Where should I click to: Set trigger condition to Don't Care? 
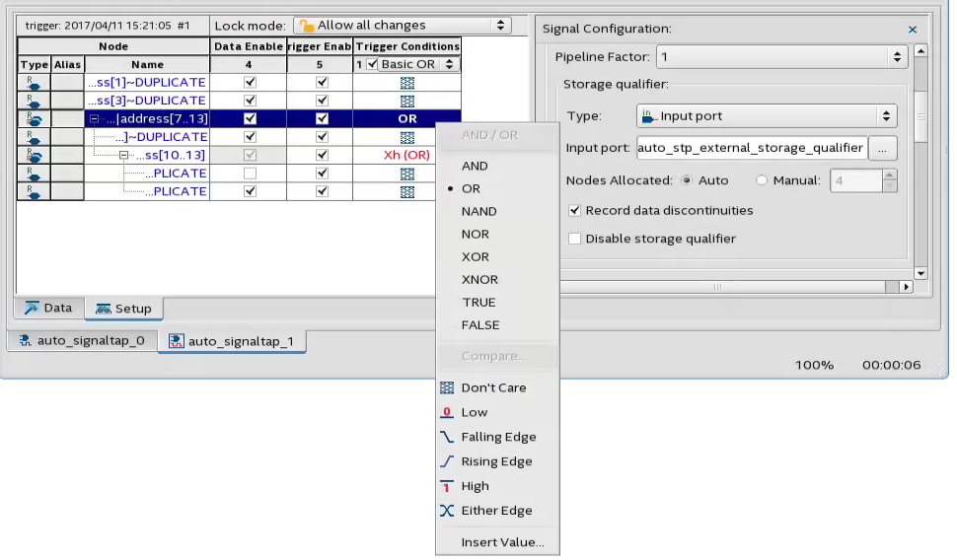click(493, 387)
